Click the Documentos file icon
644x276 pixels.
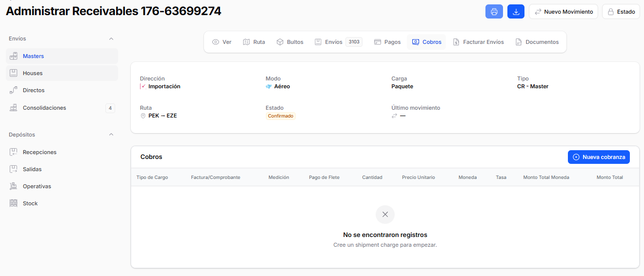pos(519,42)
